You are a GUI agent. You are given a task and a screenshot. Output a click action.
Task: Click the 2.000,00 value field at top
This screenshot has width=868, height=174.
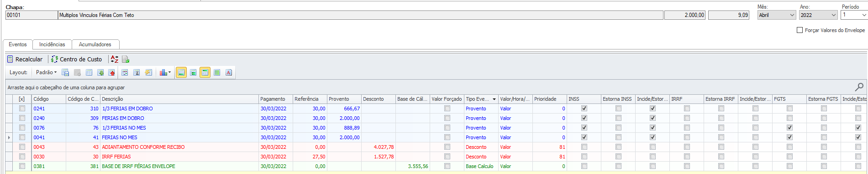point(685,15)
